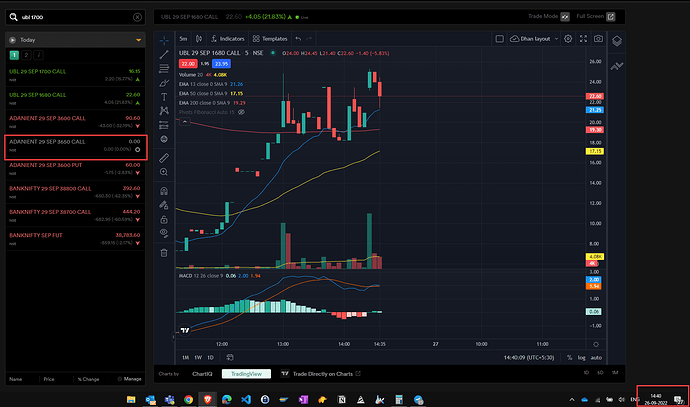The width and height of the screenshot is (690, 407).
Task: Open the chart patterns tool
Action: 164,110
